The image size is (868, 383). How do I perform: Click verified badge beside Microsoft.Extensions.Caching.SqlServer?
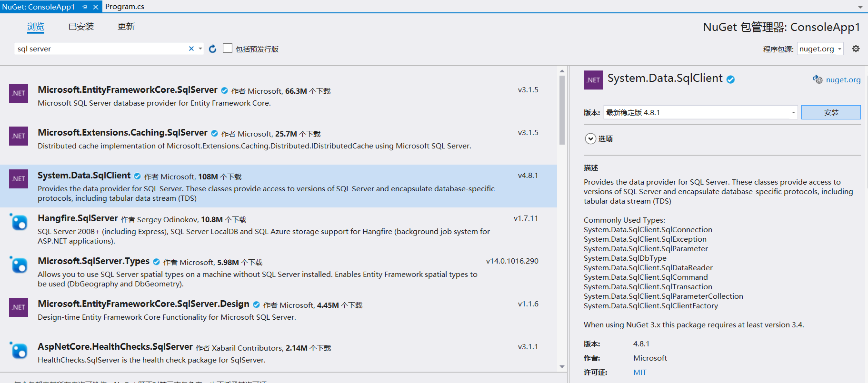[214, 133]
